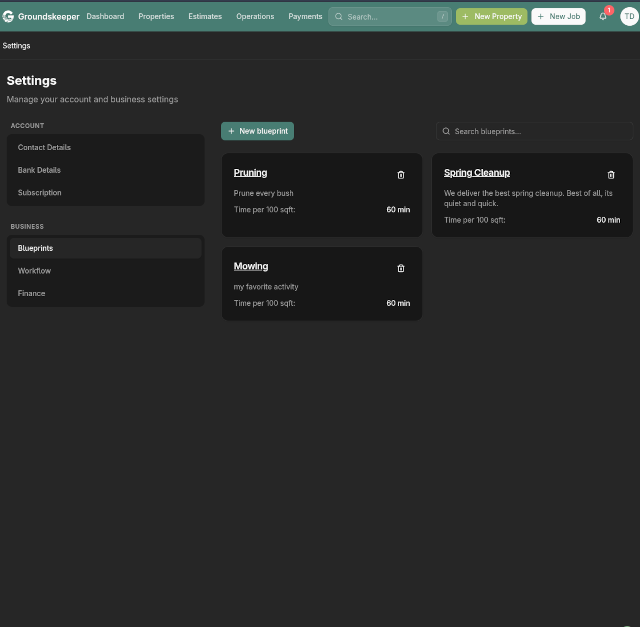This screenshot has width=640, height=627.
Task: Click the New blueprint button
Action: 257,131
